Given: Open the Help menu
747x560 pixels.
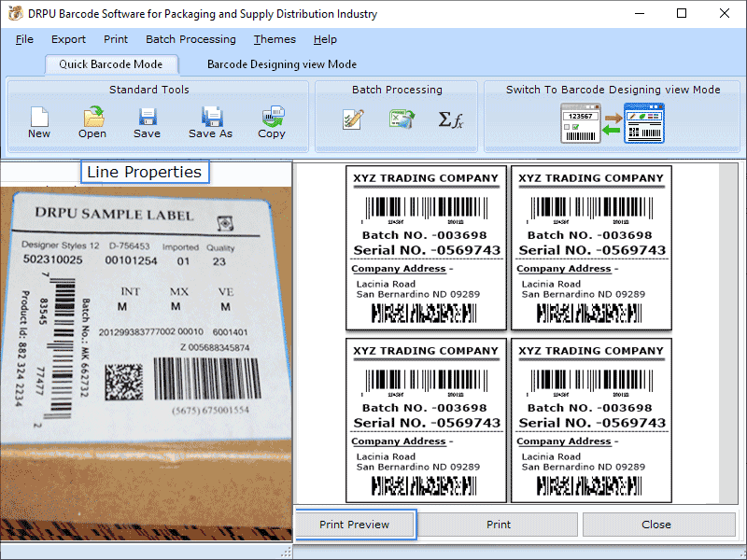Looking at the screenshot, I should [x=323, y=39].
